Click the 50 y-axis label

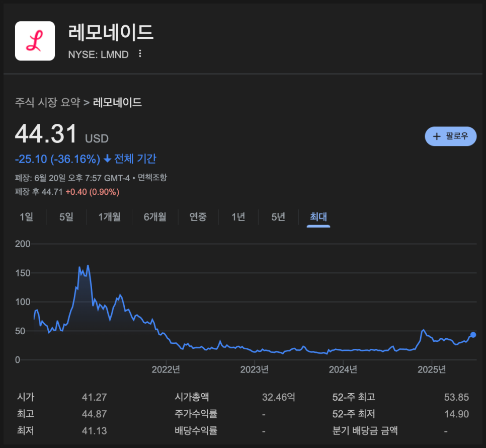pyautogui.click(x=20, y=331)
